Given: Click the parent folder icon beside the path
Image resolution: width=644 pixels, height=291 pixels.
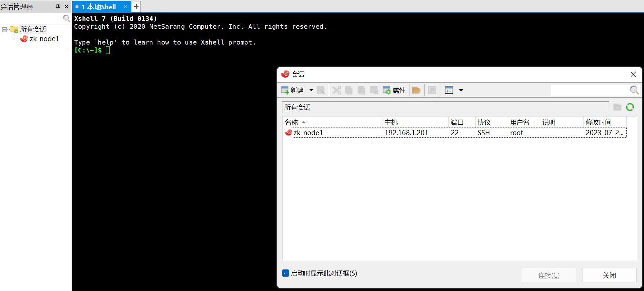Looking at the screenshot, I should pos(617,107).
